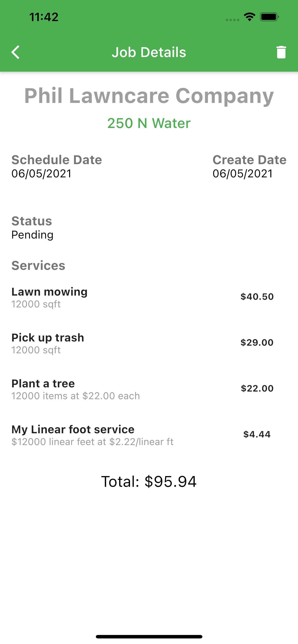This screenshot has height=644, width=298.
Task: Tap the Wi-Fi status icon
Action: [x=249, y=17]
